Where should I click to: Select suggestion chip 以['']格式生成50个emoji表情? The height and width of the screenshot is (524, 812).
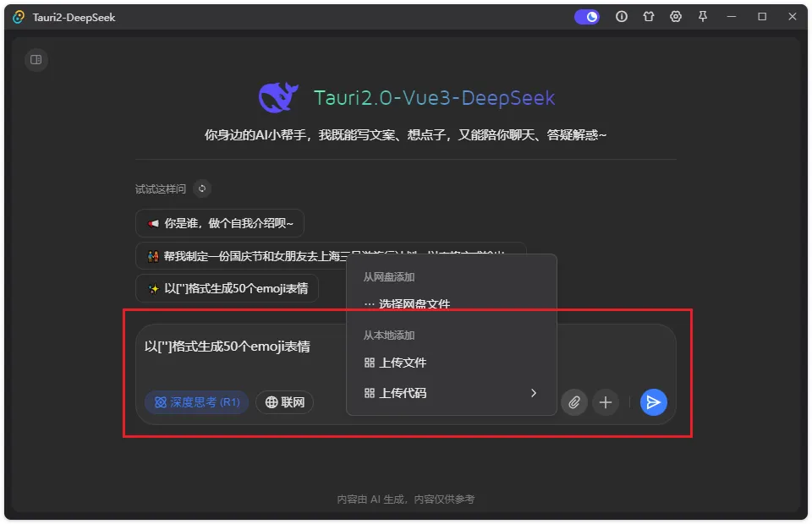coord(227,288)
